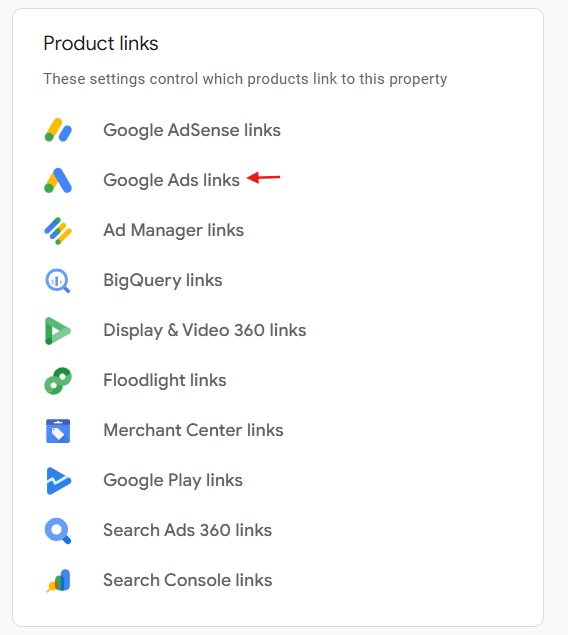Click the Search Console chart icon
Viewport: 568px width, 635px height.
(x=59, y=581)
